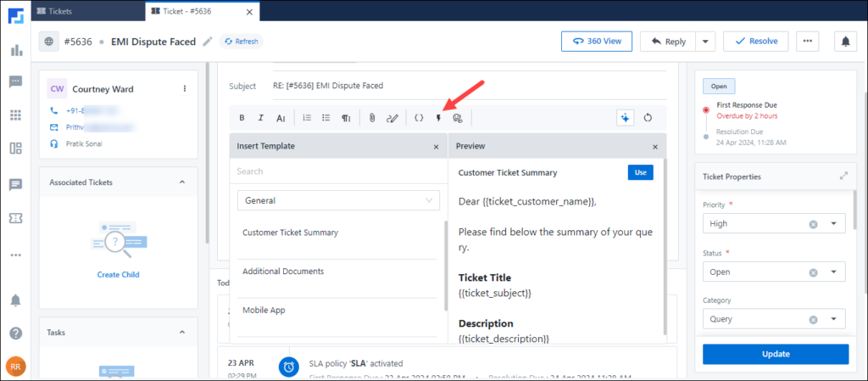868x381 pixels.
Task: Open the more options ellipsis in sidebar
Action: 16,255
